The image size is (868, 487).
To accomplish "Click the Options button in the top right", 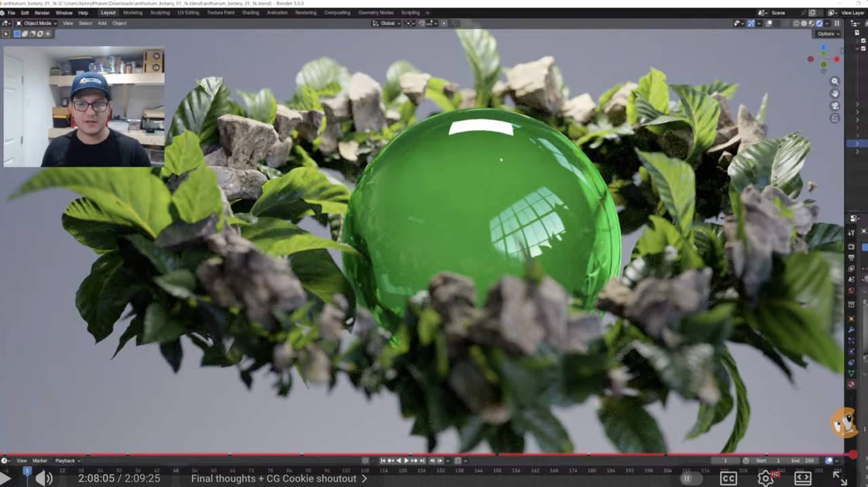I will (x=827, y=33).
